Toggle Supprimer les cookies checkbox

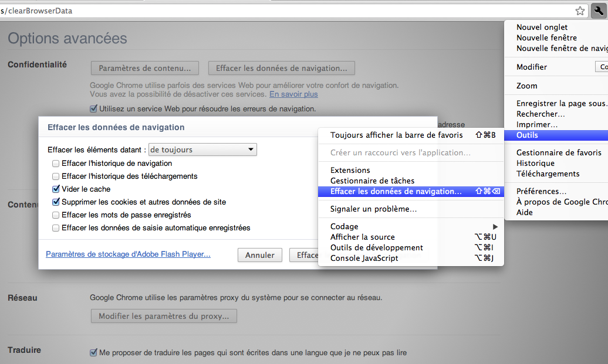(x=56, y=202)
